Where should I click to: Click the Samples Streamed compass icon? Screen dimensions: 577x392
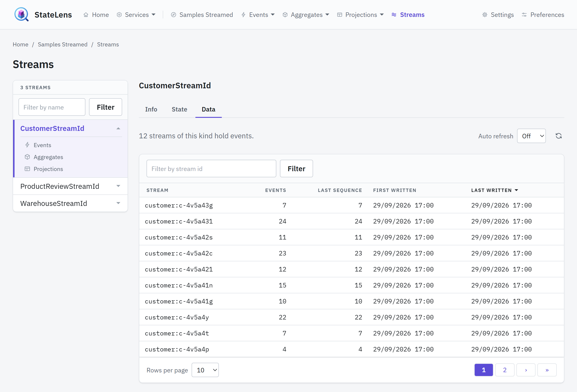(174, 15)
